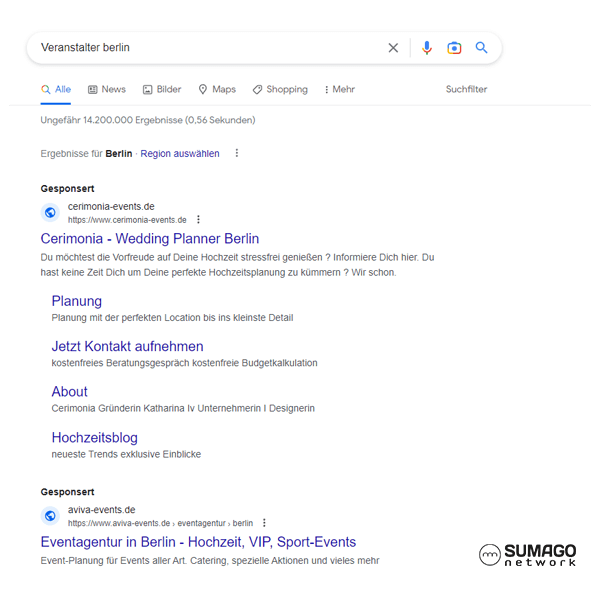Open Suchfilter options
Screen dimensions: 600x600
466,89
